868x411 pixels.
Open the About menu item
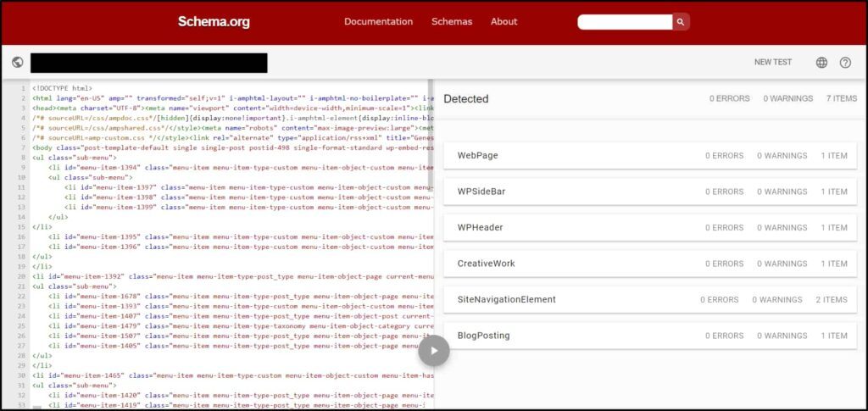pos(504,21)
